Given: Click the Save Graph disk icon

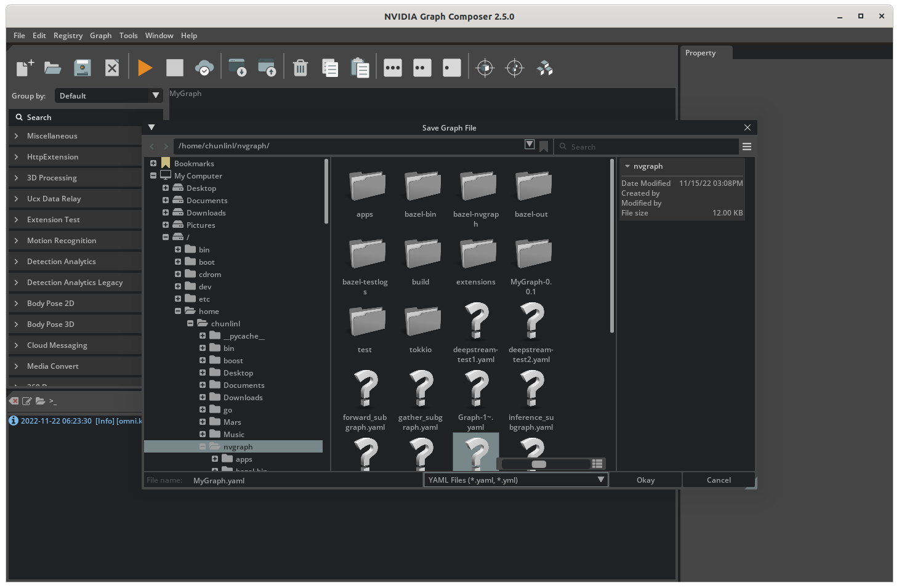Looking at the screenshot, I should 83,68.
